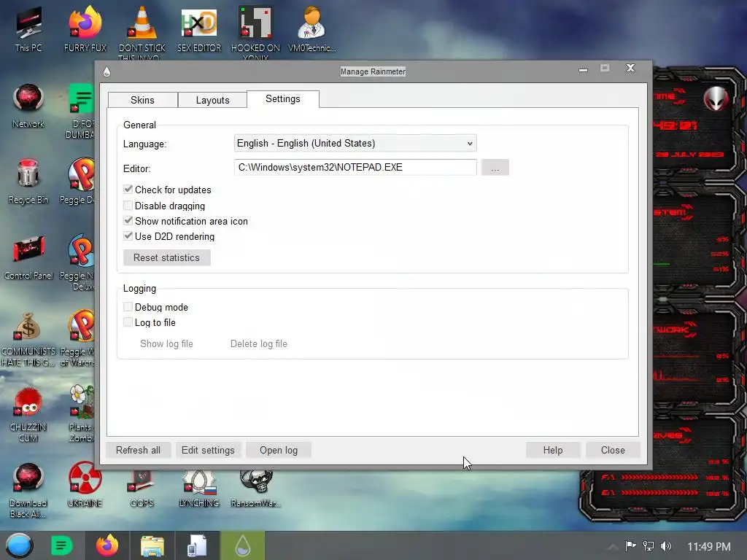Viewport: 747px width, 560px height.
Task: Click Manage Rainmeter title bar text
Action: click(x=373, y=71)
